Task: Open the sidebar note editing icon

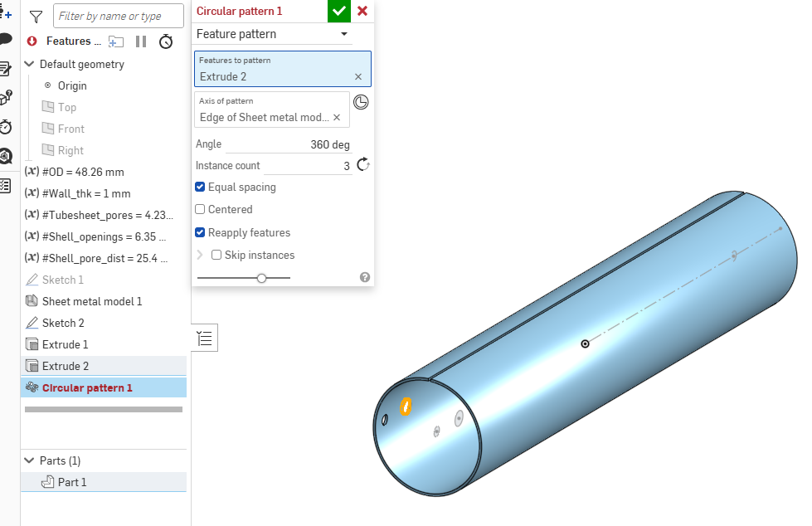Action: 6,68
